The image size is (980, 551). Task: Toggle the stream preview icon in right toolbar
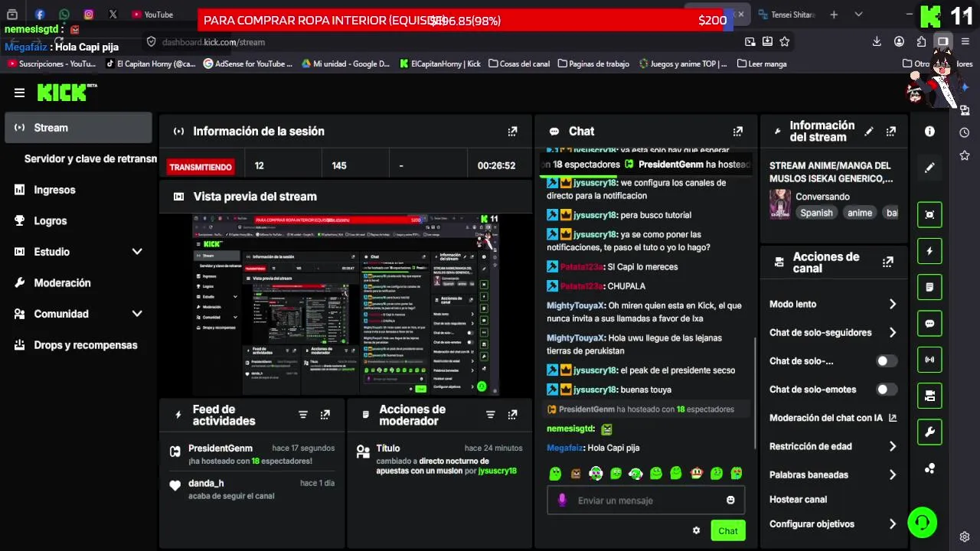[929, 214]
